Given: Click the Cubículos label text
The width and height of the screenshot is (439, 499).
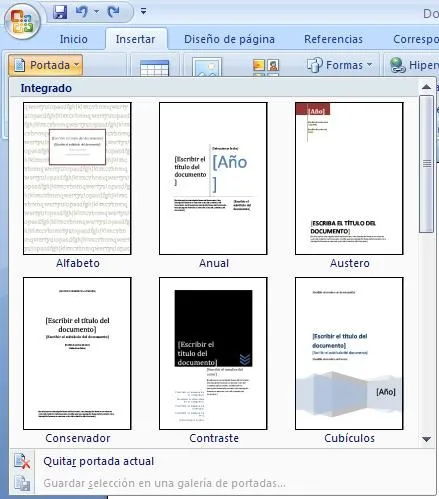Looking at the screenshot, I should pos(350,438).
